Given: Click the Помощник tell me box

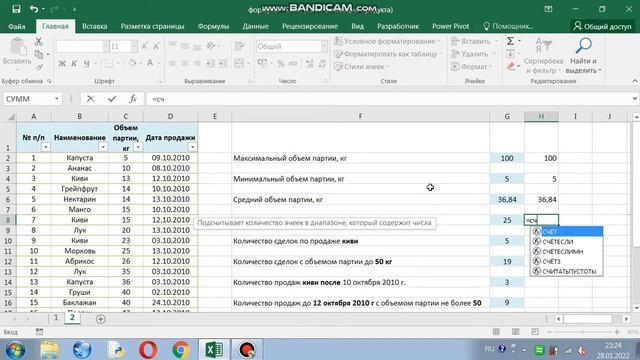Looking at the screenshot, I should tap(509, 27).
